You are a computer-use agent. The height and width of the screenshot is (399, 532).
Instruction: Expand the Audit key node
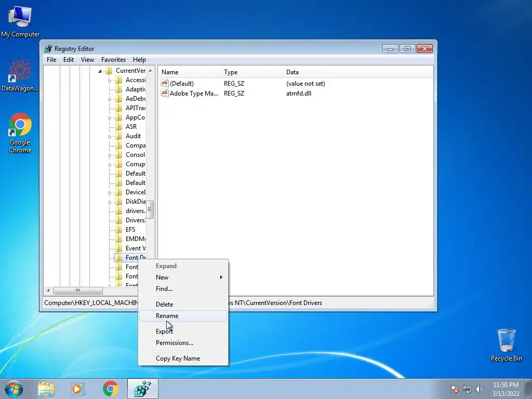[x=110, y=137]
